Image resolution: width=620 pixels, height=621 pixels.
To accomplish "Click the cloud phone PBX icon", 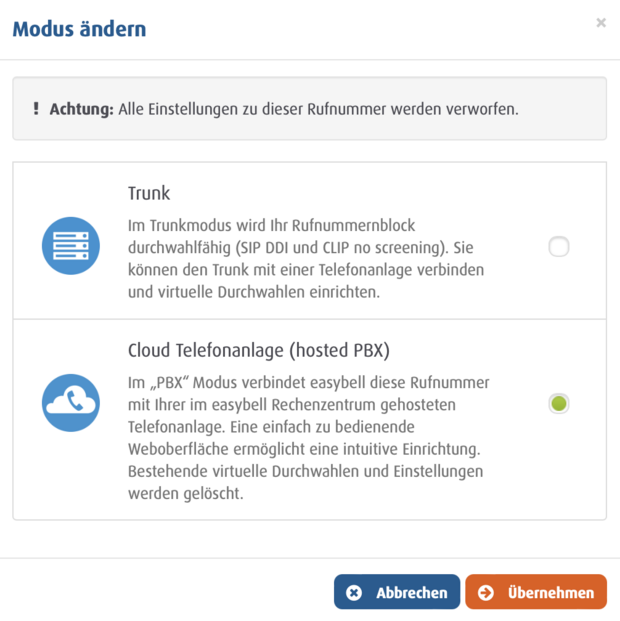I will 71,402.
